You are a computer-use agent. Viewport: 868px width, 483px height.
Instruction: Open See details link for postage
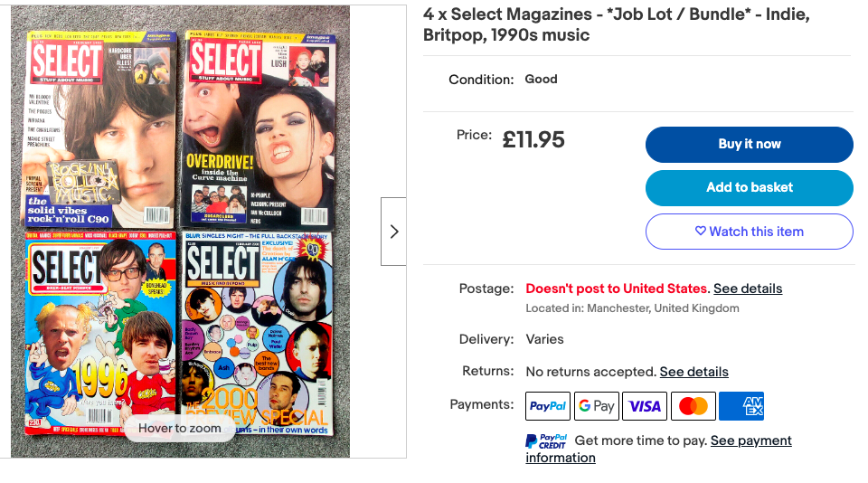pyautogui.click(x=748, y=289)
